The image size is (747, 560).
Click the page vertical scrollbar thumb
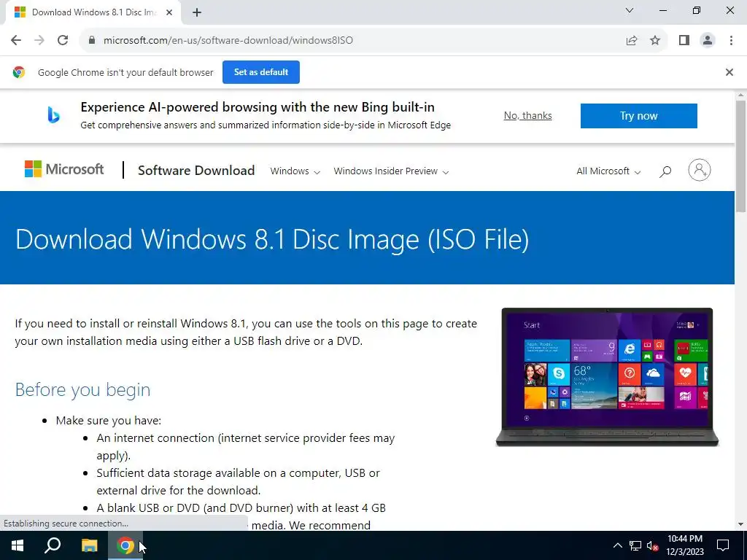pos(740,156)
